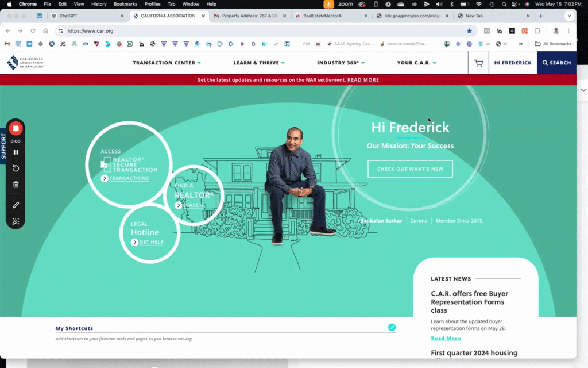Open the Transactions link in Access circle
Viewport: 588px width, 368px height.
[125, 178]
